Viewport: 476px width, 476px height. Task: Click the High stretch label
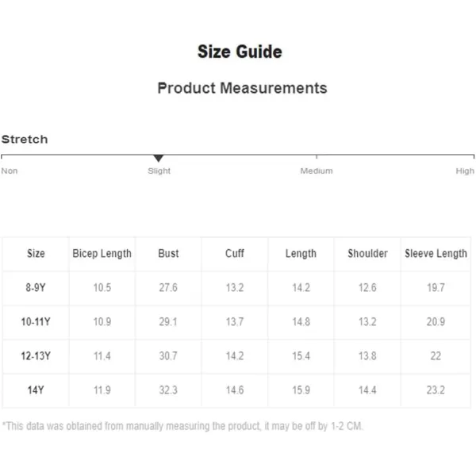click(x=465, y=171)
